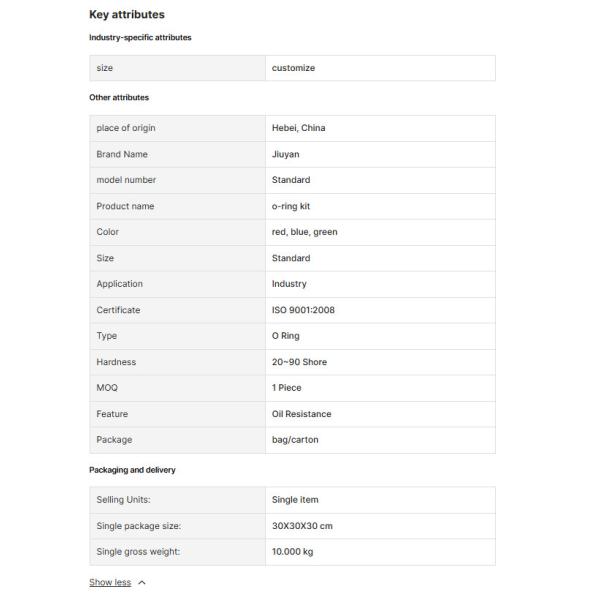Select the model number row label
600x600 pixels.
126,180
